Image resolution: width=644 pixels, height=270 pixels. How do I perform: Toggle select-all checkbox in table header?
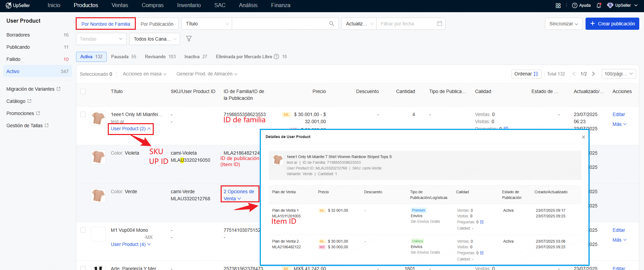[x=83, y=91]
